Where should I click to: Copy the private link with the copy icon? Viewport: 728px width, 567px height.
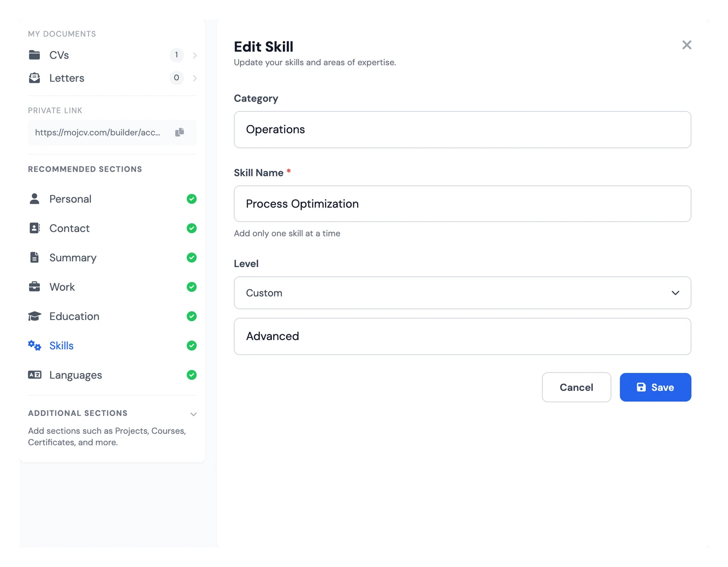(179, 132)
